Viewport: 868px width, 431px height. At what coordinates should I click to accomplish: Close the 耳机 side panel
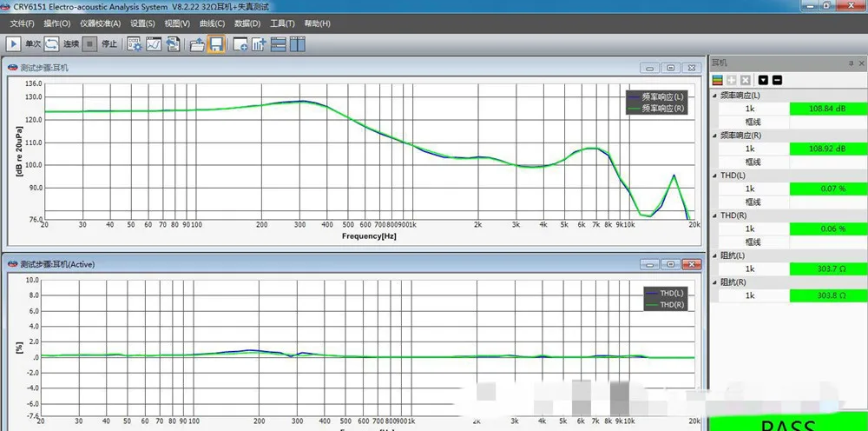pos(863,63)
